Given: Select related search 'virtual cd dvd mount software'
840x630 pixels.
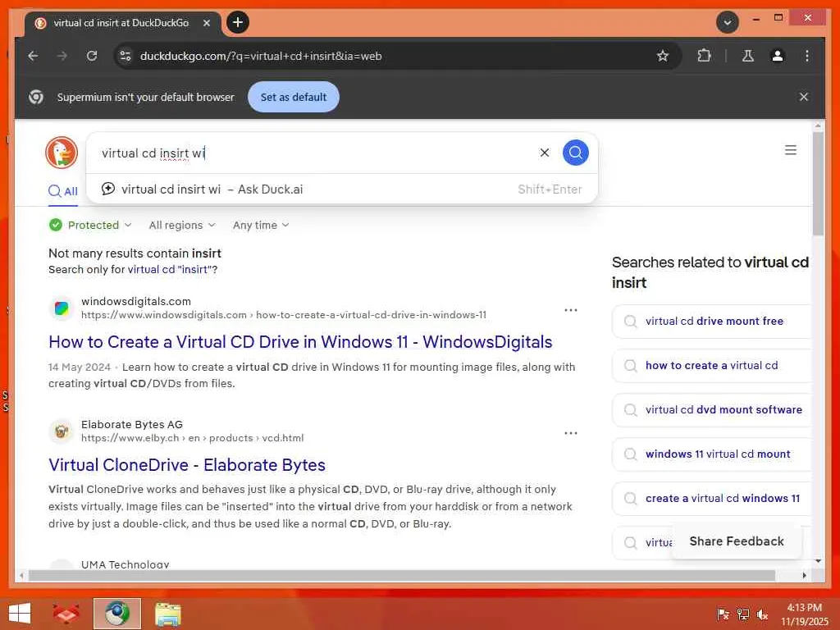Looking at the screenshot, I should [711, 410].
